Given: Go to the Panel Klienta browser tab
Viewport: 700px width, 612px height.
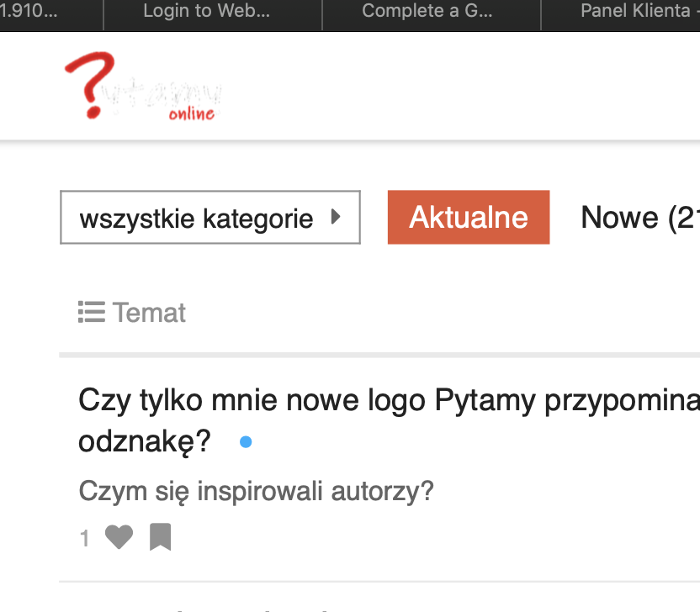Looking at the screenshot, I should click(x=635, y=12).
